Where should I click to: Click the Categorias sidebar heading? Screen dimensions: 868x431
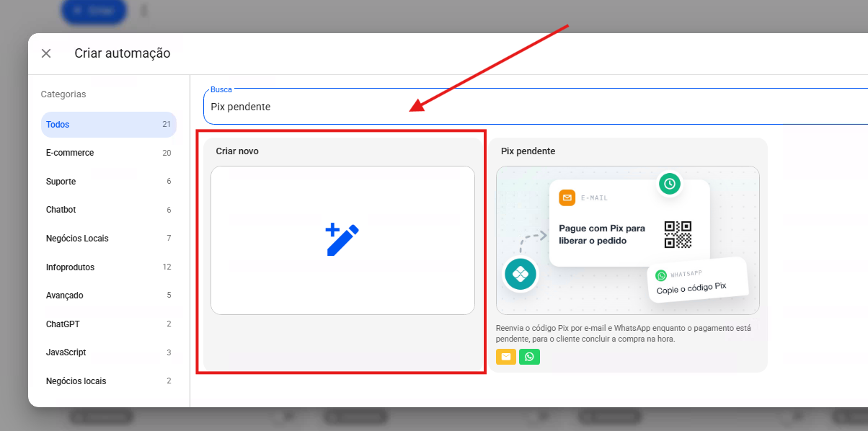click(63, 94)
